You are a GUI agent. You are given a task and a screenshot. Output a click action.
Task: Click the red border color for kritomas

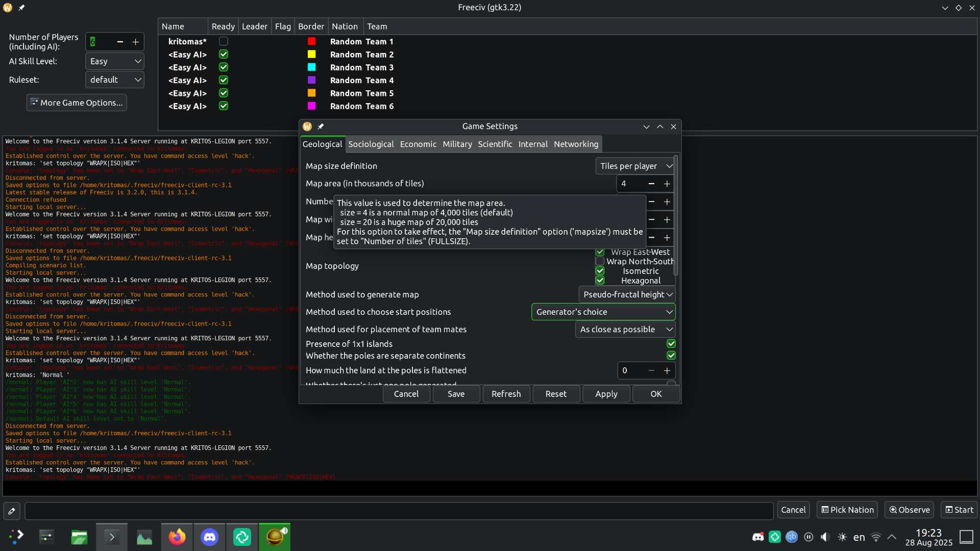tap(311, 41)
